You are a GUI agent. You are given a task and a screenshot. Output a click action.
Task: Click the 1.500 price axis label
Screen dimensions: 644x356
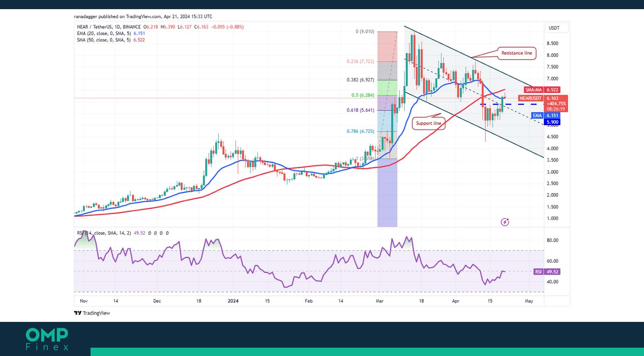(553, 207)
